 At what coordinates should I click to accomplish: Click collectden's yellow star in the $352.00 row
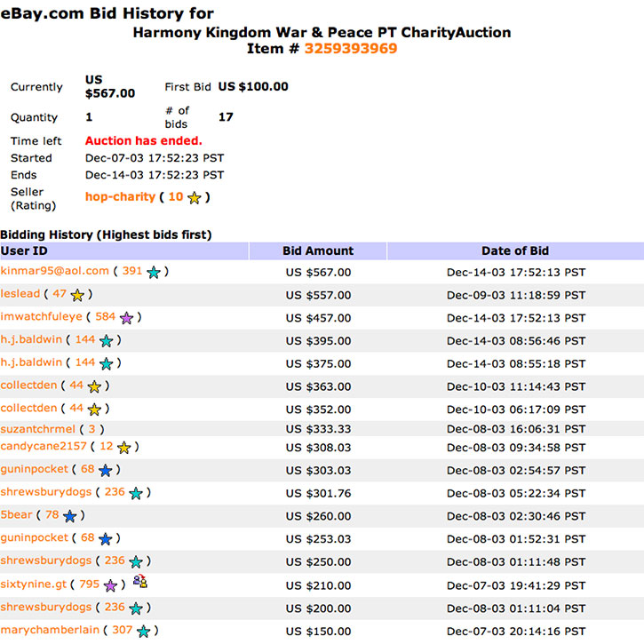pyautogui.click(x=94, y=409)
